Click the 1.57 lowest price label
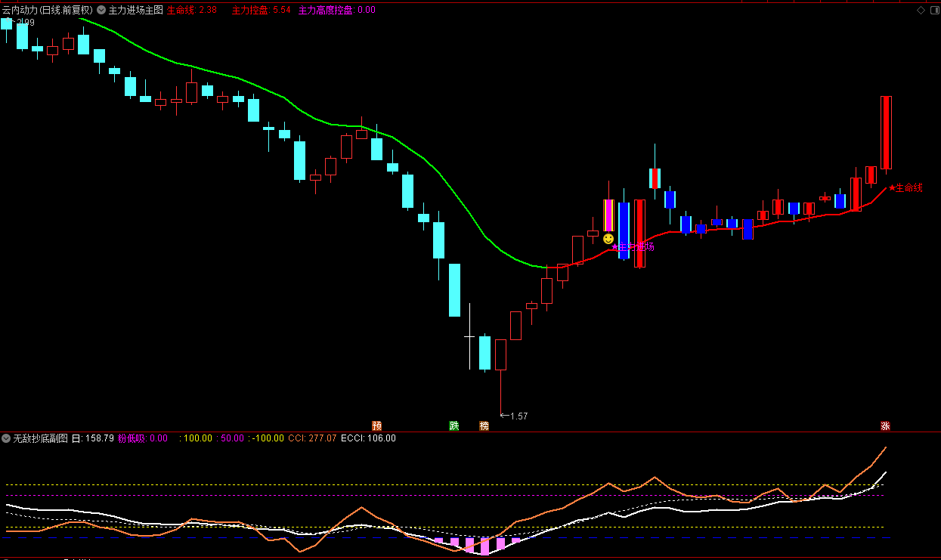This screenshot has height=560, width=941. tap(518, 416)
